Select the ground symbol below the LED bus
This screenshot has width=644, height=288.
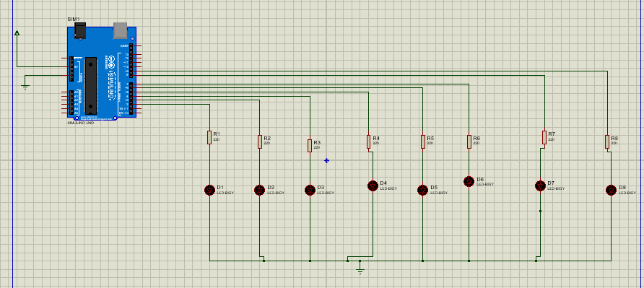tap(360, 271)
